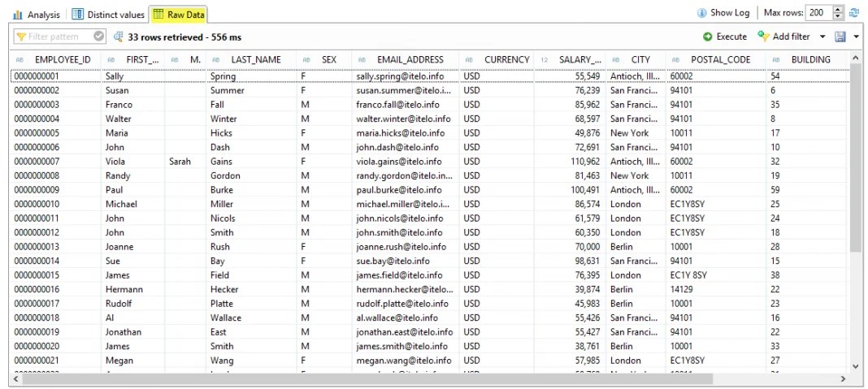
Task: Click the middle name Sarah
Action: 180,162
